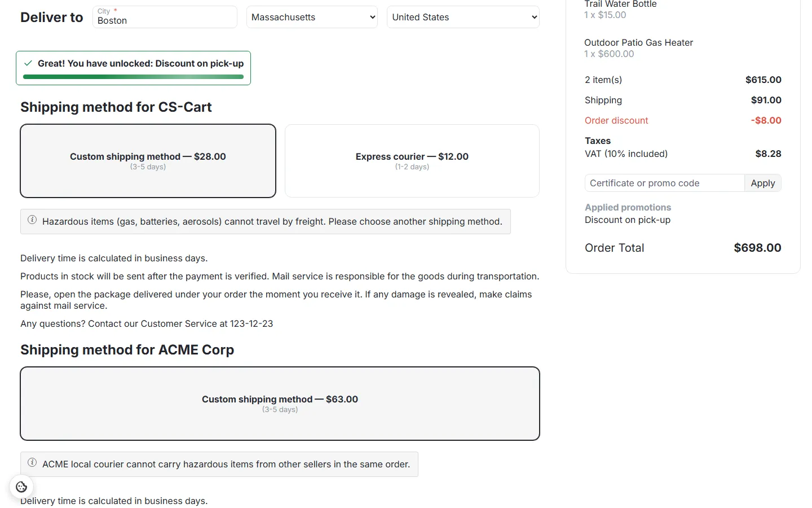Open the Massachusetts state dropdown
Image resolution: width=812 pixels, height=508 pixels.
(312, 17)
